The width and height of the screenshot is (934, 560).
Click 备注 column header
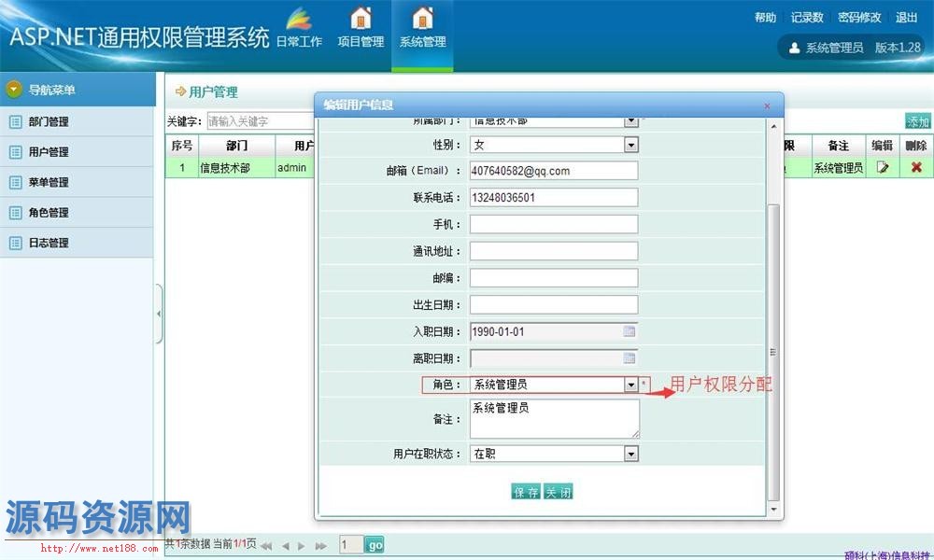click(839, 146)
